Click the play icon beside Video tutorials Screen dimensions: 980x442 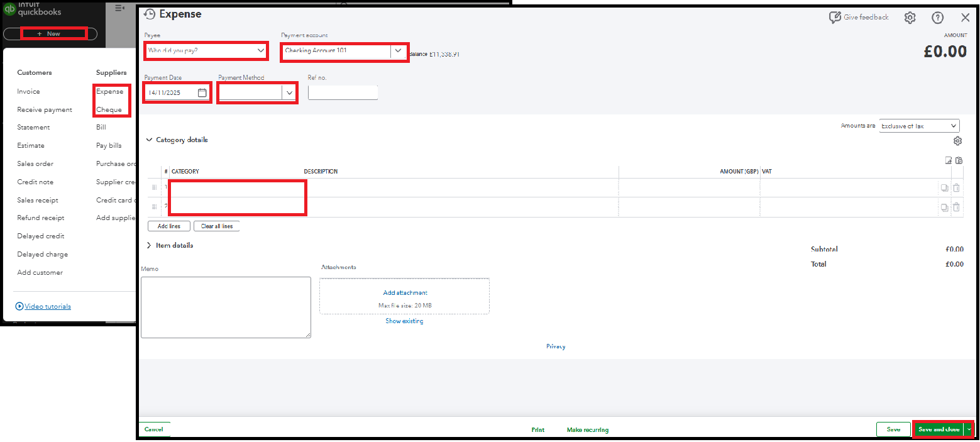tap(19, 306)
